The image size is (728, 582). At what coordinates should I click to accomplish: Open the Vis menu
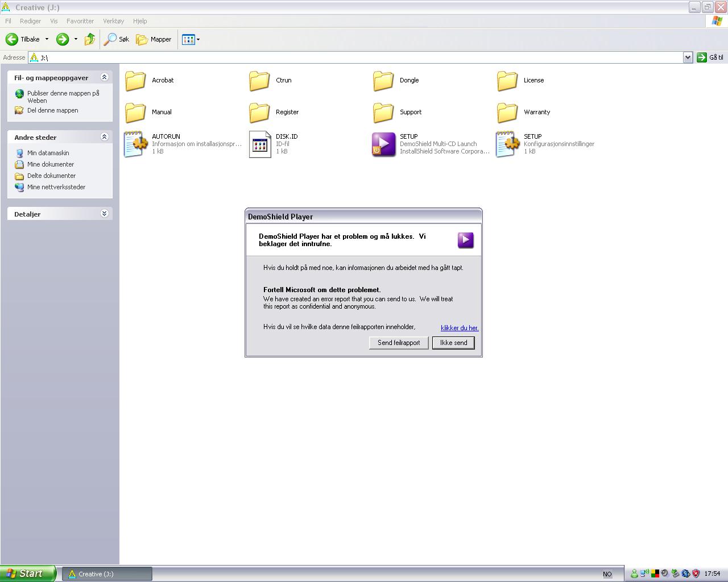[x=54, y=21]
